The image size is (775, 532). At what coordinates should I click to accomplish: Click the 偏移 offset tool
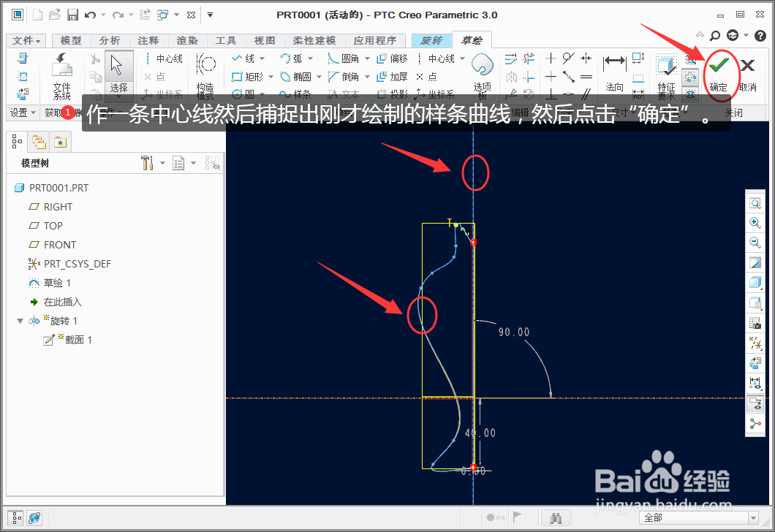[392, 58]
